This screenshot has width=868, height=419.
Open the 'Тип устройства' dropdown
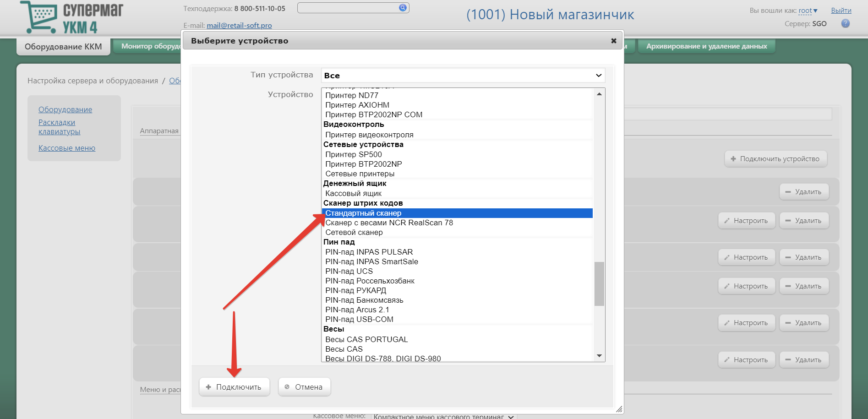click(463, 76)
